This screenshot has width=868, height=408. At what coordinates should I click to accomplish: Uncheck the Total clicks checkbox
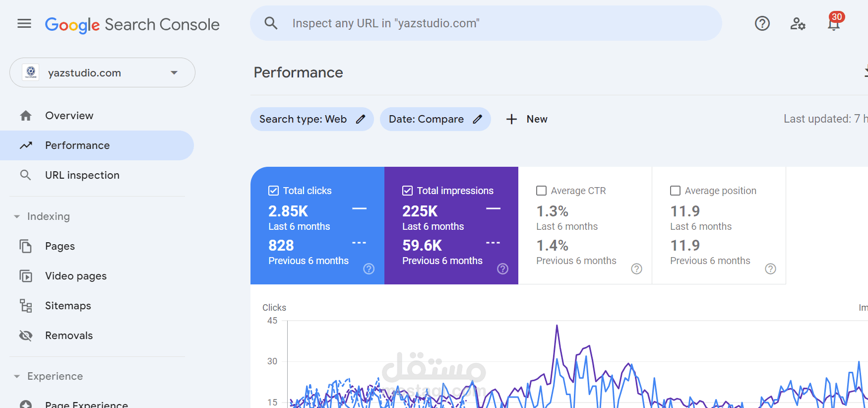(273, 191)
